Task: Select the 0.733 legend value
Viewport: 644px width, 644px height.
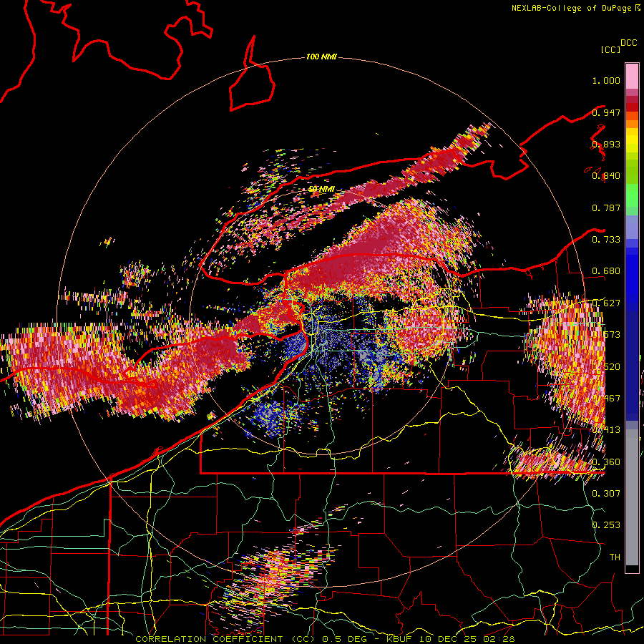Action: point(606,240)
